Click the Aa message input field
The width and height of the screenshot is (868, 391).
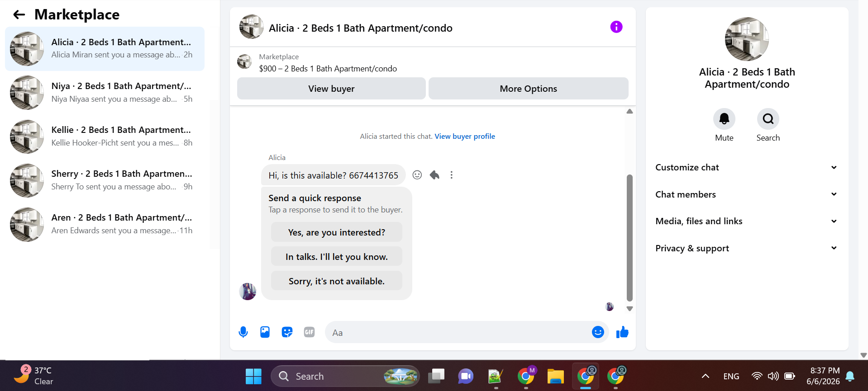pos(458,333)
